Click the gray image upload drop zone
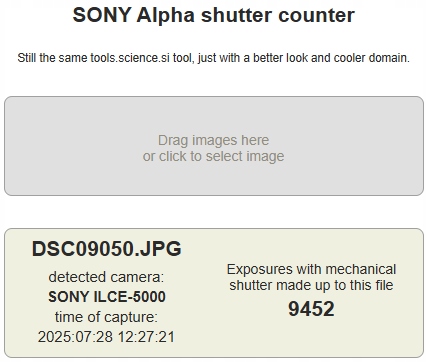The image size is (427, 362). 214,146
